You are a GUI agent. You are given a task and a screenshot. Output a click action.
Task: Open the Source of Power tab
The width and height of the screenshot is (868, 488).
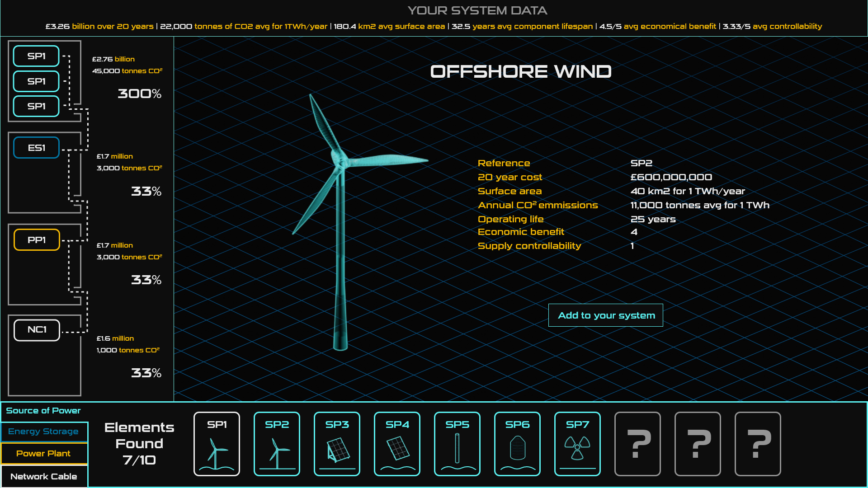[x=43, y=411]
